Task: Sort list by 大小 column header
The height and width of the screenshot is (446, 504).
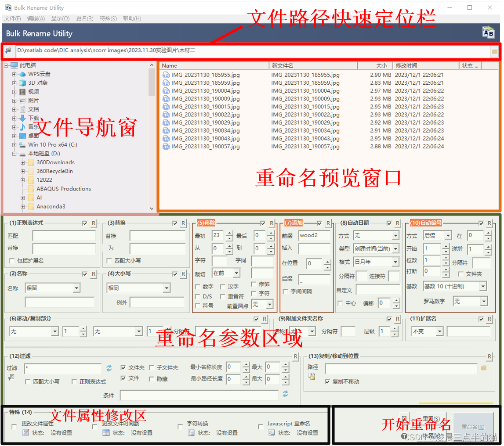Action: point(375,66)
